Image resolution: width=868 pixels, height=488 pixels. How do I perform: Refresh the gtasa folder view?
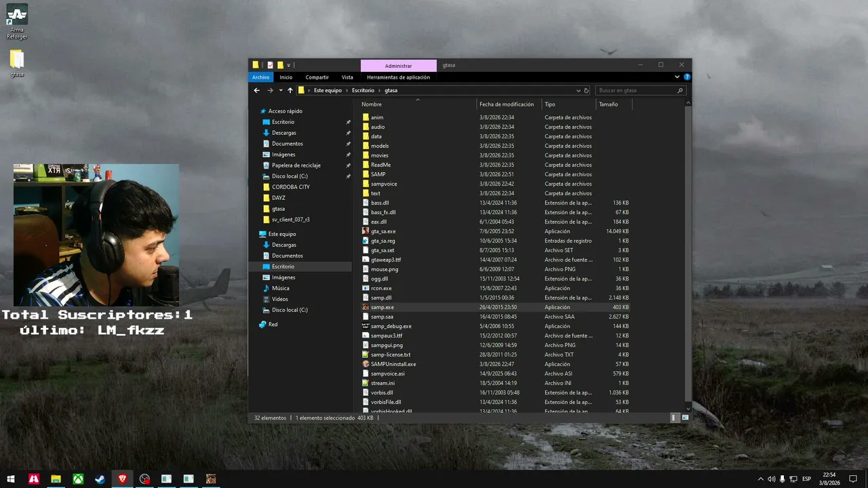point(587,90)
